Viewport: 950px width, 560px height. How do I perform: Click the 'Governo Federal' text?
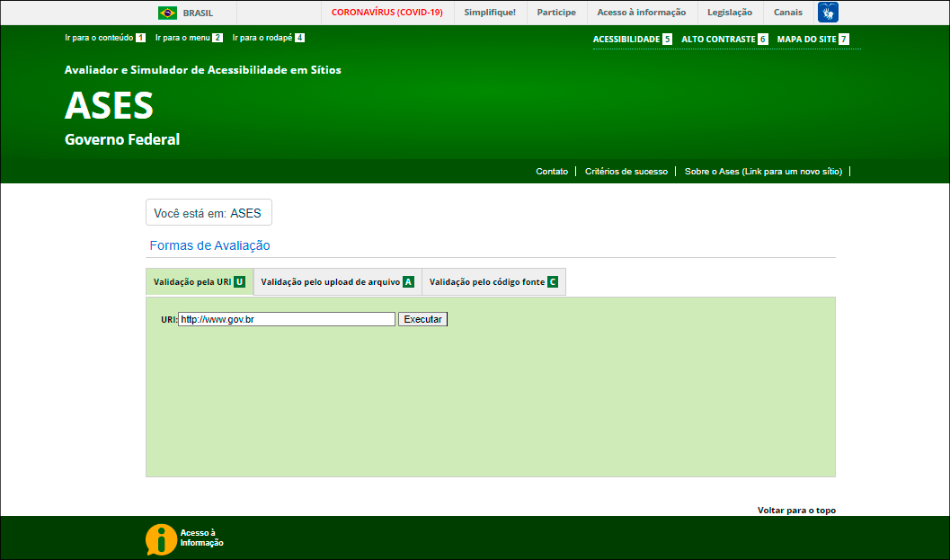122,139
